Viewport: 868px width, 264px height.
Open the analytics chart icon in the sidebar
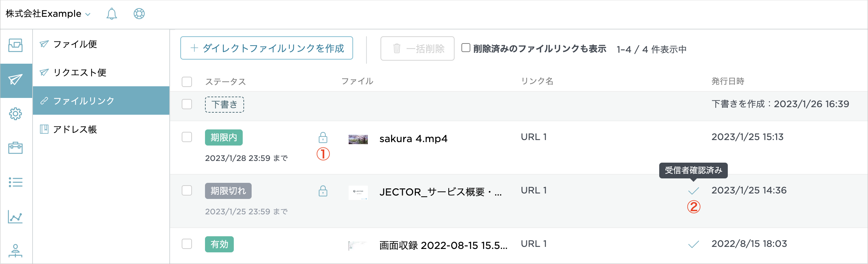[x=16, y=217]
